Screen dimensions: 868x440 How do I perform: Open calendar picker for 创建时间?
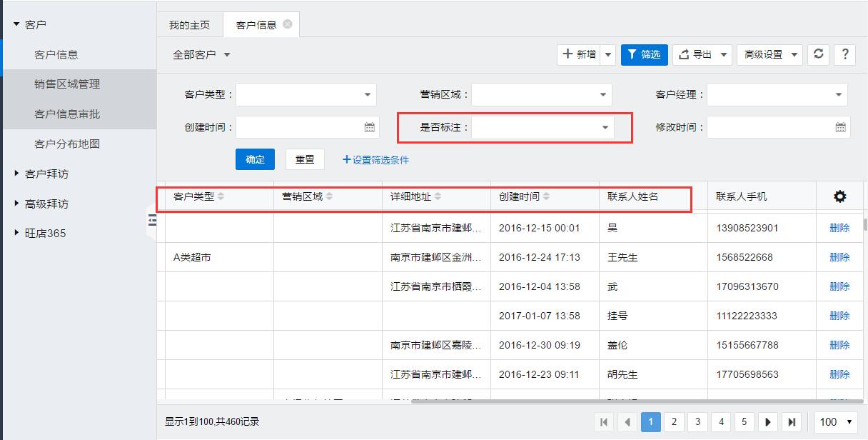pyautogui.click(x=369, y=127)
